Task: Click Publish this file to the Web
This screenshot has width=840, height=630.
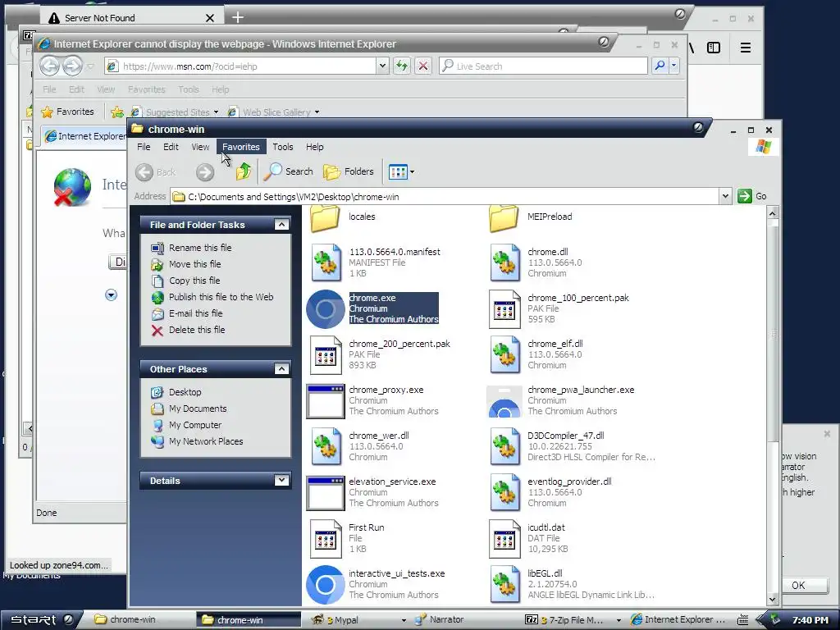Action: click(221, 297)
